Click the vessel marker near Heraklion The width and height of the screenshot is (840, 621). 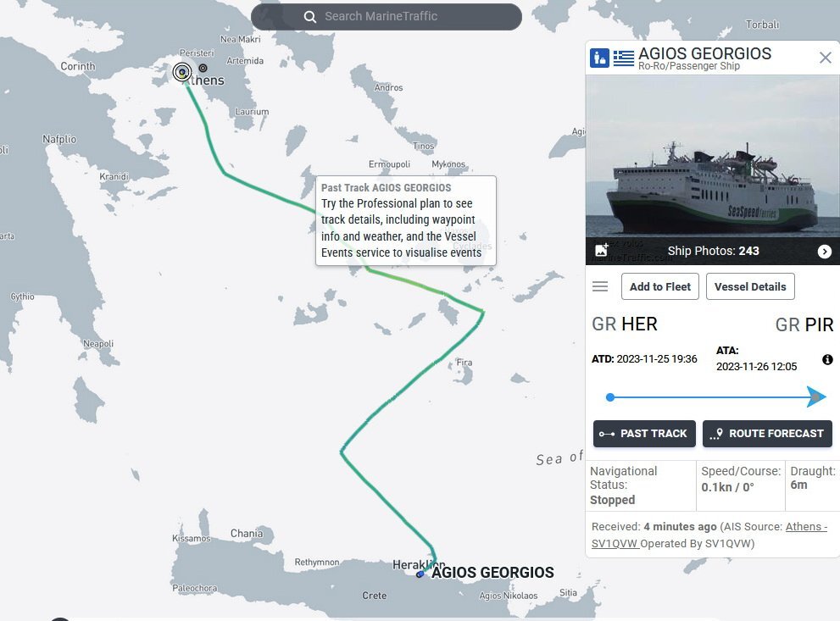coord(420,574)
